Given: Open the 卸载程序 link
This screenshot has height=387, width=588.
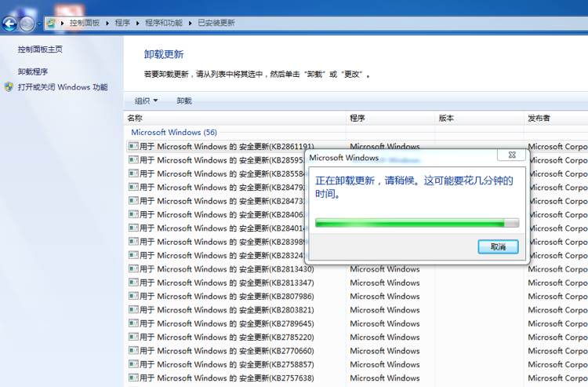Looking at the screenshot, I should coord(33,71).
